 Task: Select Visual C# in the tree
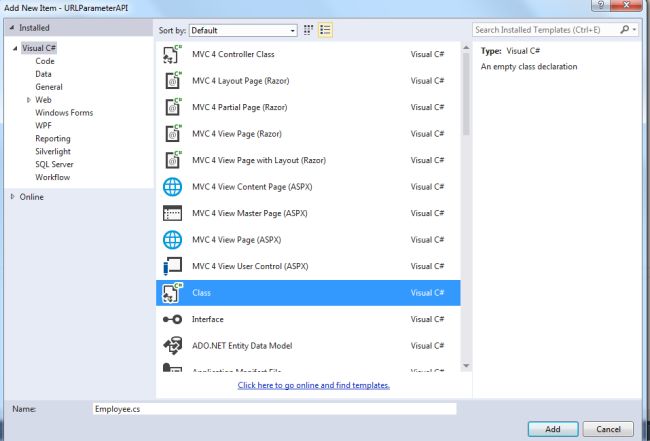tap(39, 48)
